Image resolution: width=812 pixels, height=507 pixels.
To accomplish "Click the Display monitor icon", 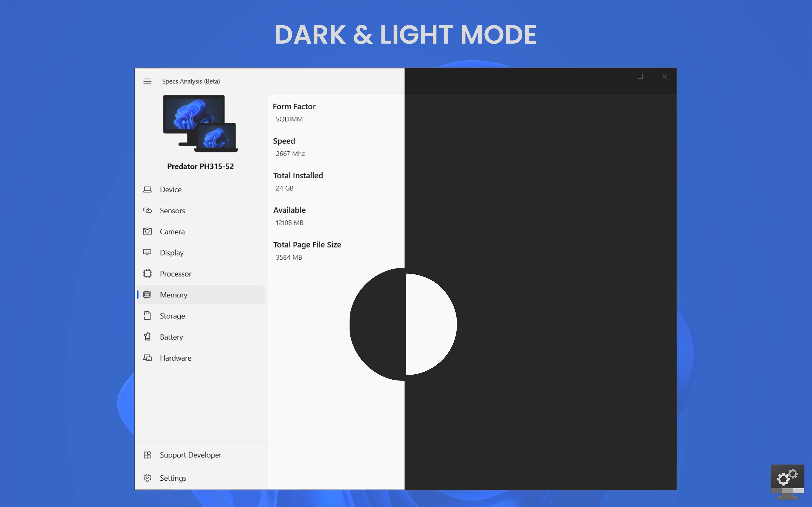I will [x=147, y=252].
